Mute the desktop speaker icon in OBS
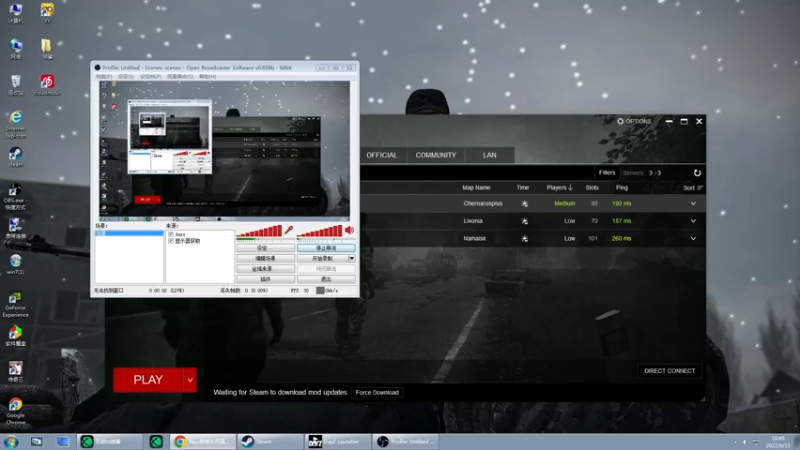 click(x=349, y=230)
